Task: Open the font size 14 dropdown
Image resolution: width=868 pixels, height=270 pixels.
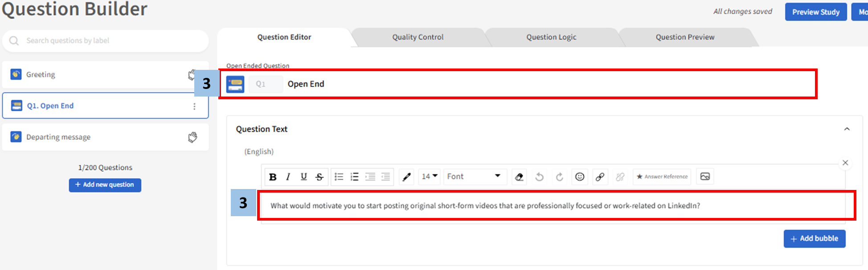Action: coord(430,177)
